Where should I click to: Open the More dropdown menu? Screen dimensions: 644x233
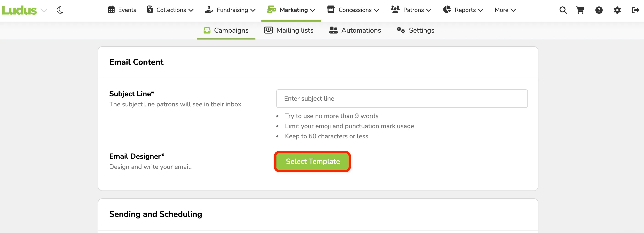(x=505, y=10)
